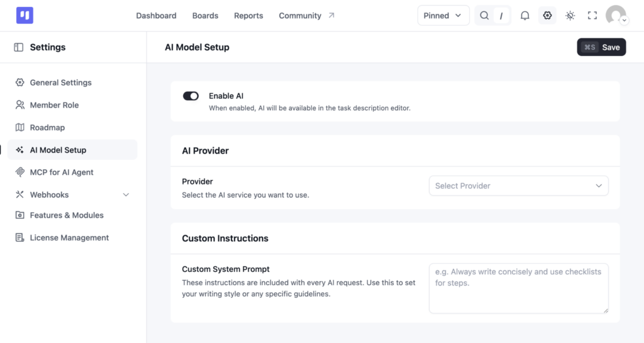Click the Custom System Prompt text area
Viewport: 644px width, 343px height.
pos(518,288)
